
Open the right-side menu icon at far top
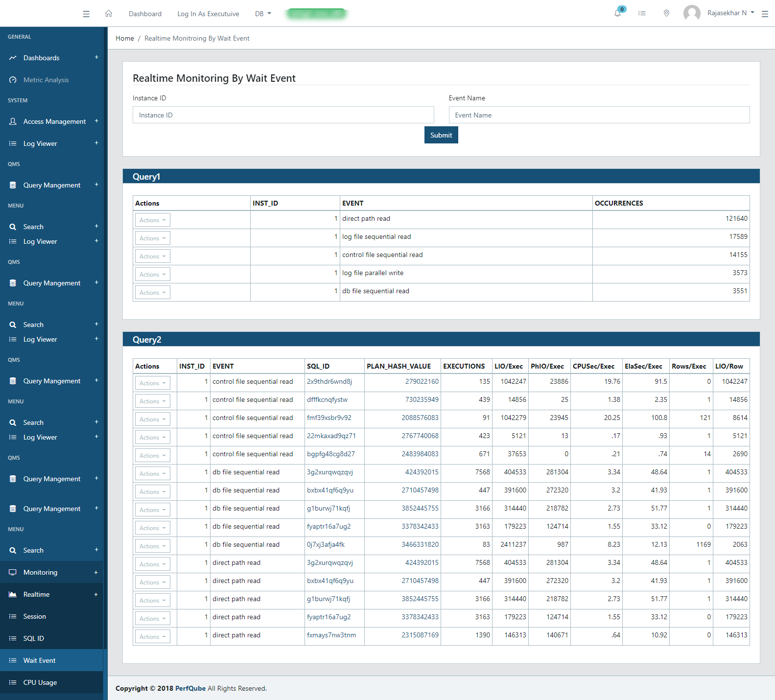tap(765, 14)
